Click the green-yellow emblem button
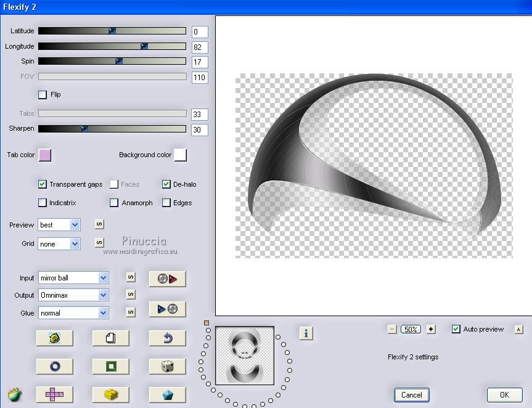This screenshot has width=532, height=408. (x=55, y=338)
